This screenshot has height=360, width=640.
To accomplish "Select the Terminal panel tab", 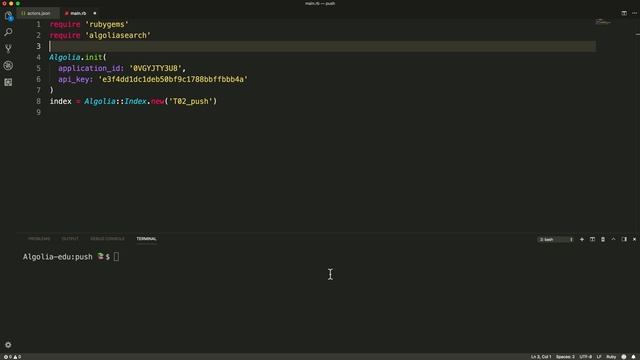I will point(147,239).
